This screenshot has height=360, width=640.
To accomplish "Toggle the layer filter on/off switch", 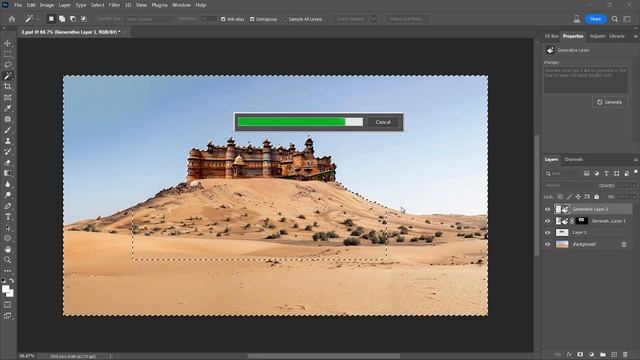I will [x=636, y=172].
